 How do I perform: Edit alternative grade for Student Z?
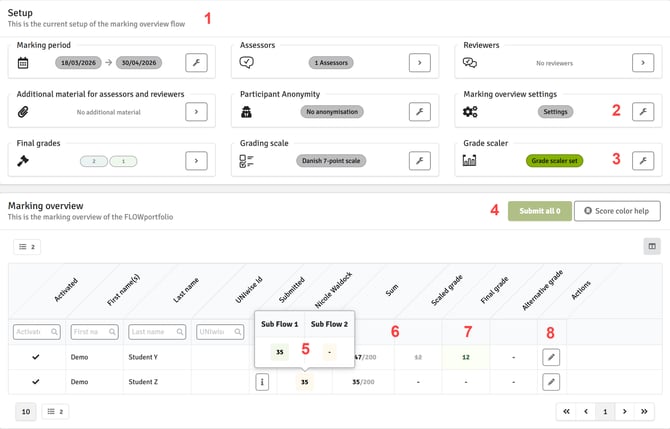(x=551, y=382)
